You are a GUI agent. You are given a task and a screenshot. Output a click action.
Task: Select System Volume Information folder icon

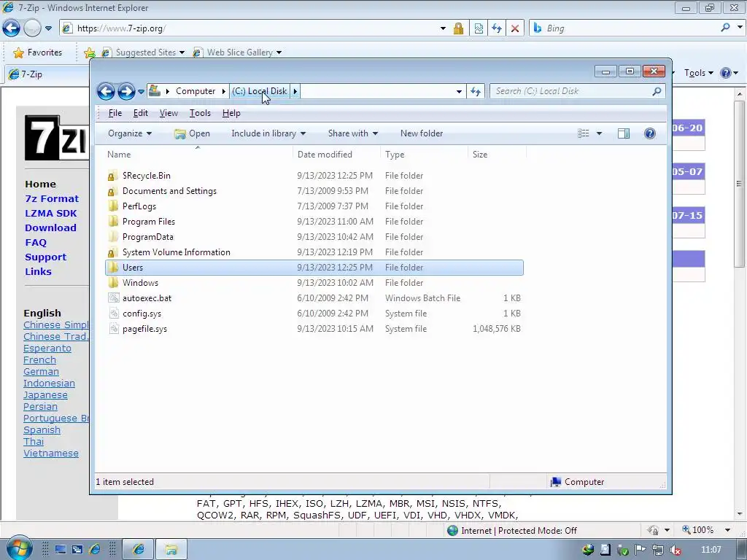click(112, 252)
